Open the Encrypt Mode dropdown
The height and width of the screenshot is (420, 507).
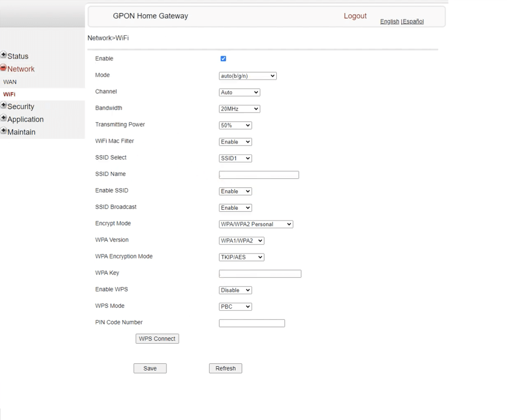coord(256,224)
